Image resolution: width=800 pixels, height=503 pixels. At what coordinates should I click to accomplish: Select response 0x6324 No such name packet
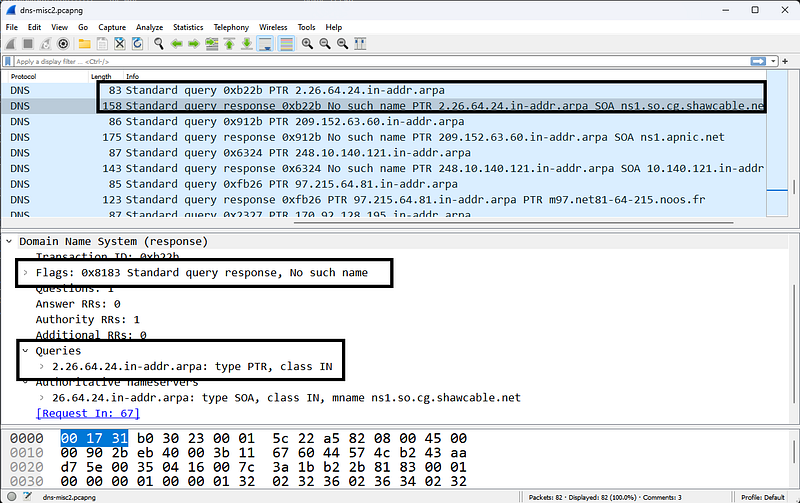[x=384, y=168]
